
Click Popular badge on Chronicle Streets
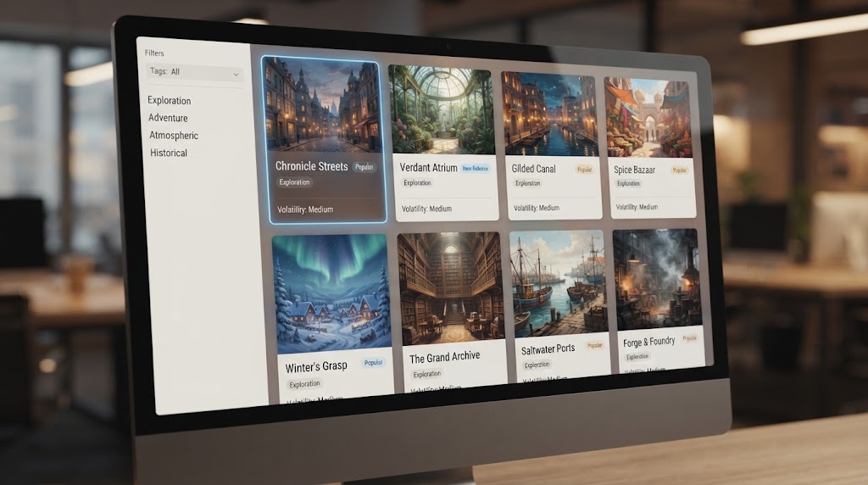364,167
